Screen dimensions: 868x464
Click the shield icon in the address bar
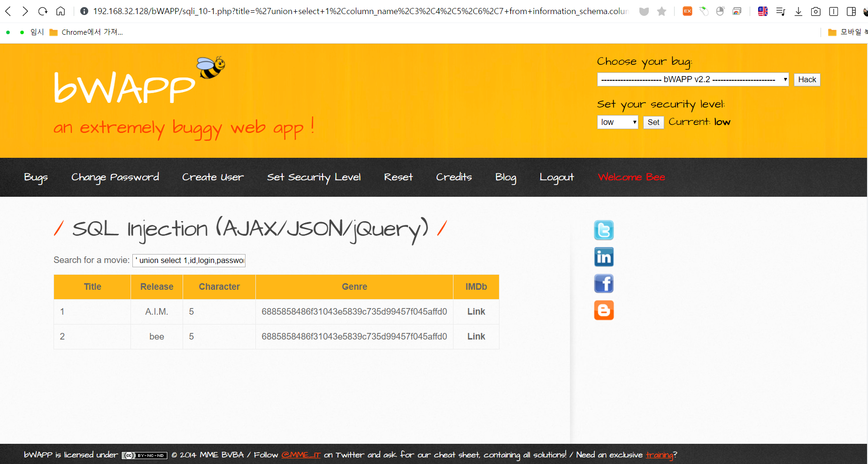click(x=644, y=11)
